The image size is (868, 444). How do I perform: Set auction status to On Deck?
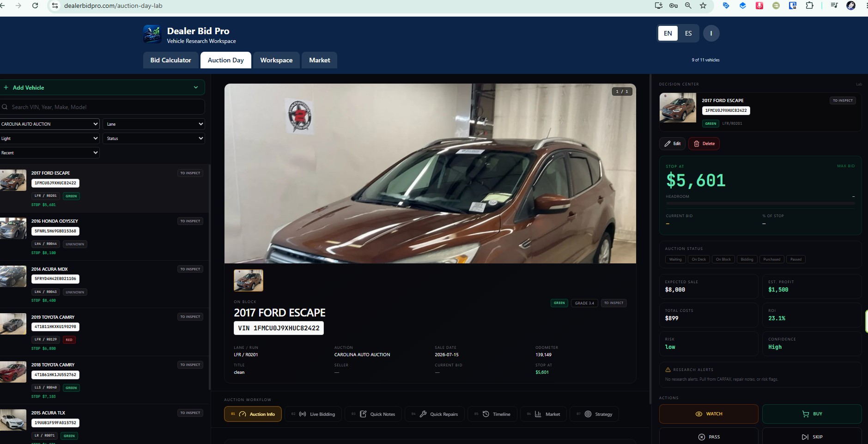pos(699,259)
